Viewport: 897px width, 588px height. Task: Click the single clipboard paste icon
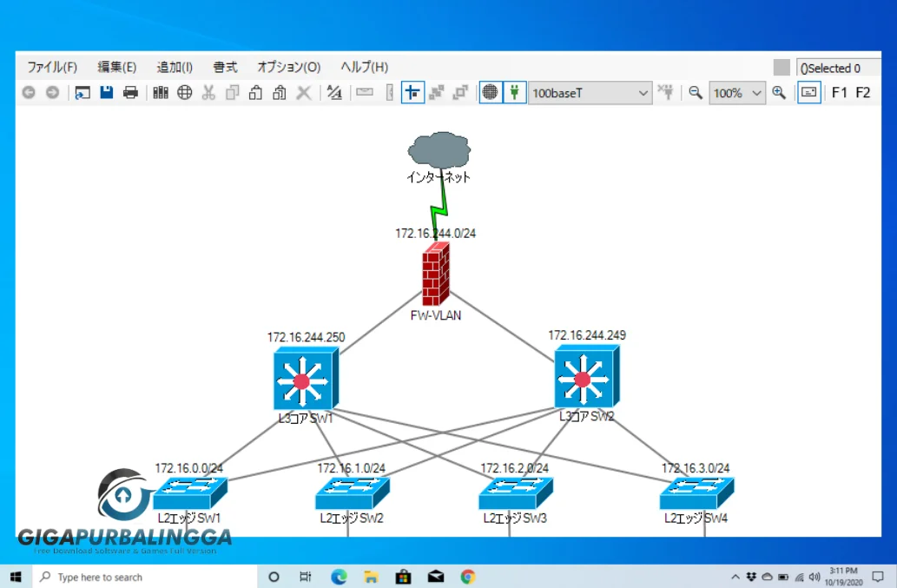[x=255, y=92]
